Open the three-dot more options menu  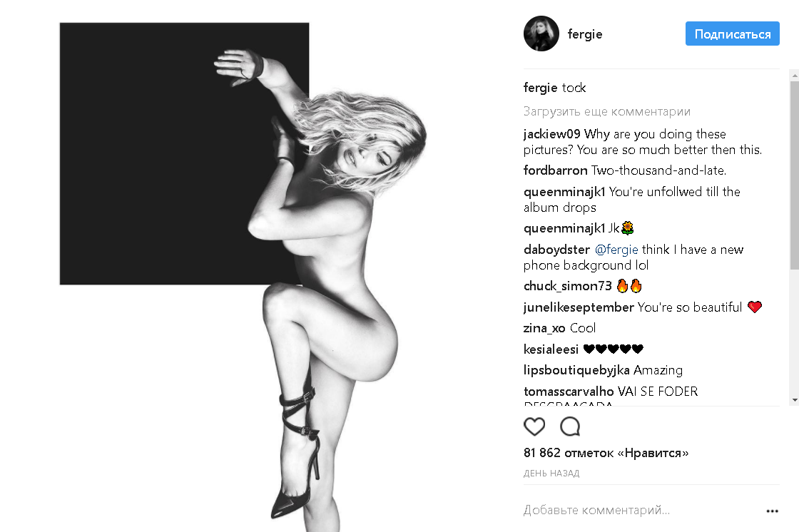(772, 511)
